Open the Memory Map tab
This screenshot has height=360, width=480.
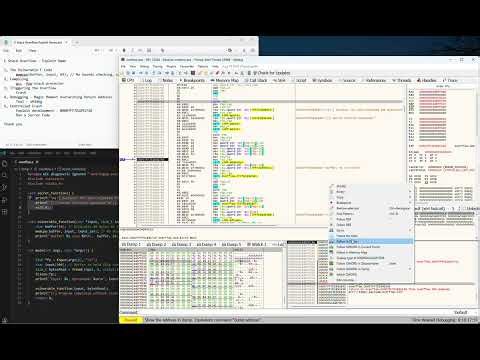(x=225, y=80)
